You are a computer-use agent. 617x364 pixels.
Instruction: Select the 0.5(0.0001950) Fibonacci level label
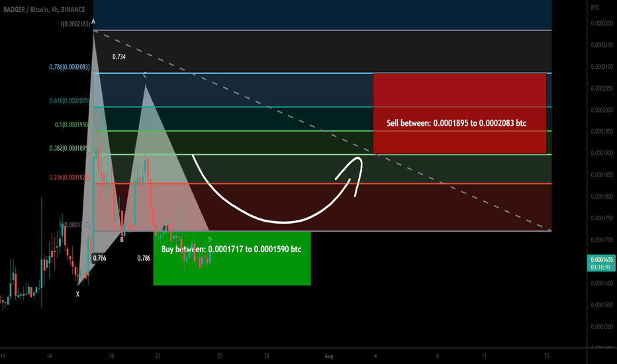click(72, 124)
